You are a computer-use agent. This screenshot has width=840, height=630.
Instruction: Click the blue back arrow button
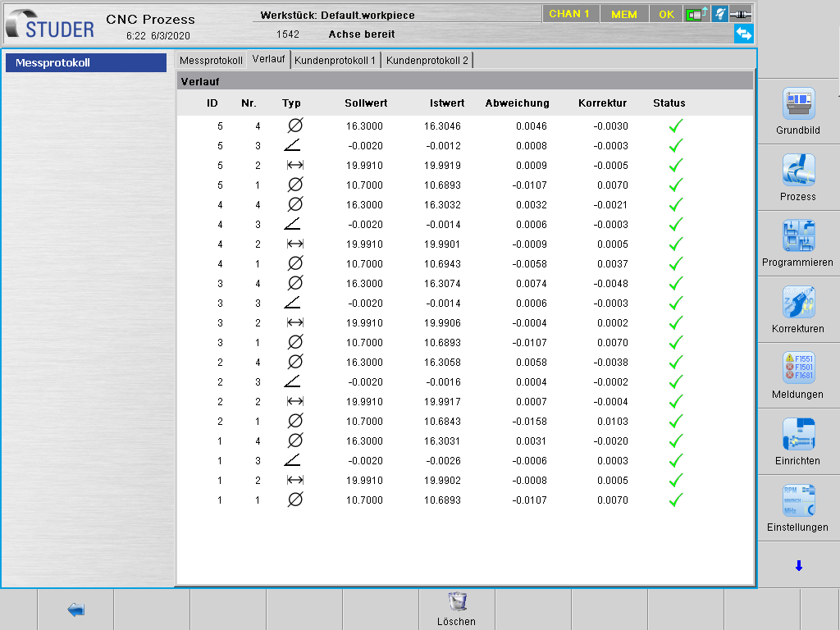pos(75,609)
